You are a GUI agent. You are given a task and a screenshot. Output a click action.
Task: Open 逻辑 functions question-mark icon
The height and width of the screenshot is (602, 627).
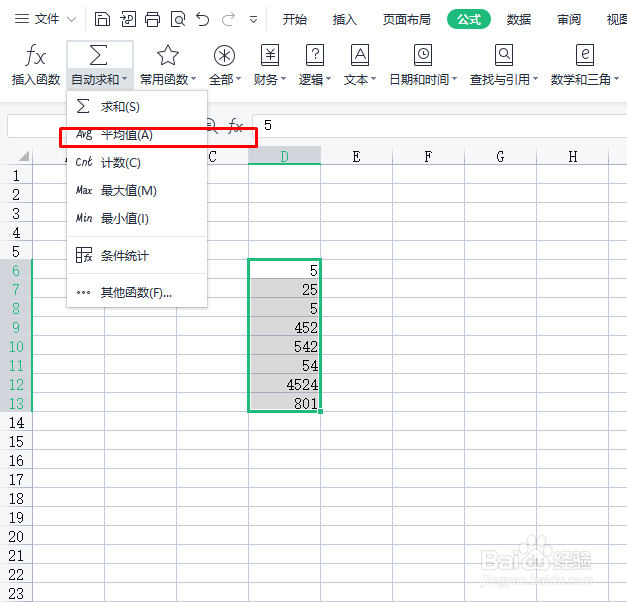[x=315, y=55]
